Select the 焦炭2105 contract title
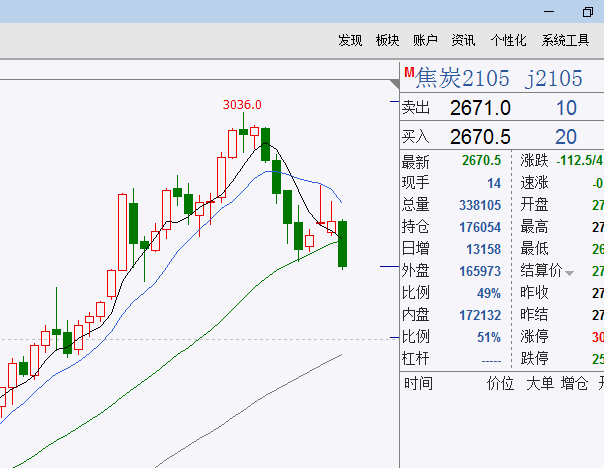This screenshot has width=604, height=468. [462, 78]
